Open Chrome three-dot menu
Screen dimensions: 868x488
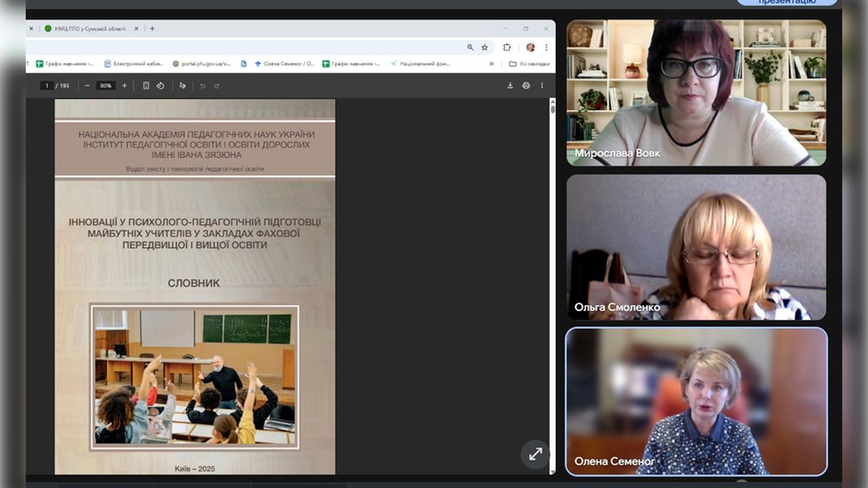tap(547, 47)
